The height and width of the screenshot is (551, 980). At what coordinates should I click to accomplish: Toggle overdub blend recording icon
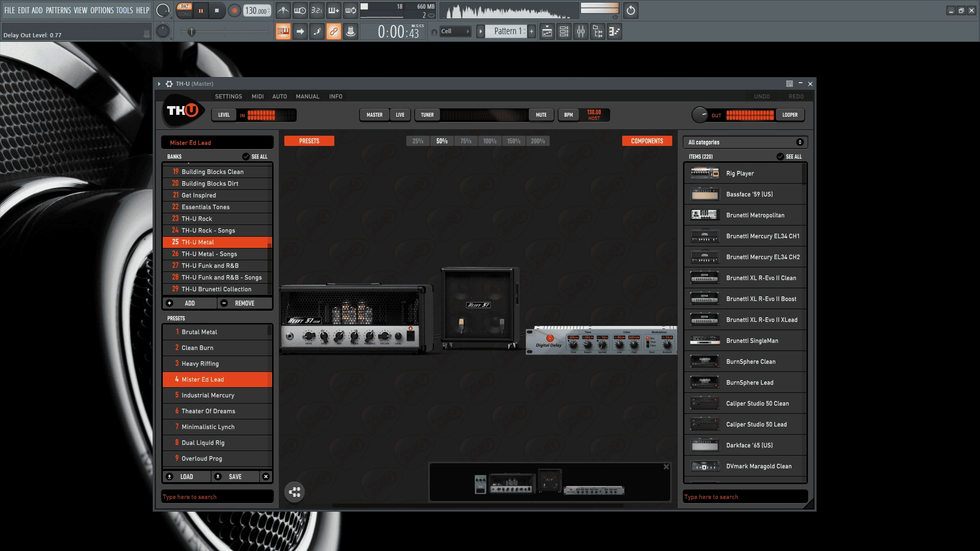(x=334, y=10)
